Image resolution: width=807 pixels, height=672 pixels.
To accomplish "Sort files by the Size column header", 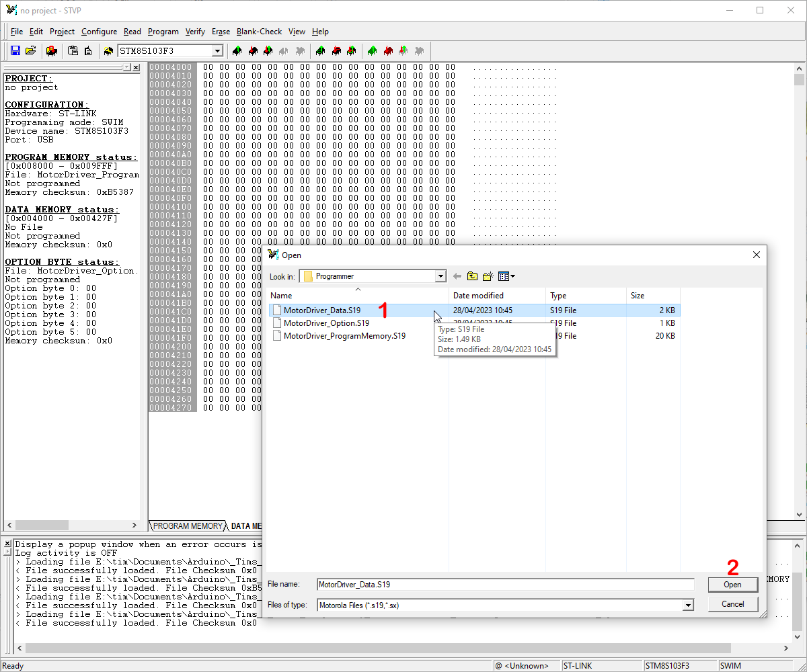I will 654,295.
